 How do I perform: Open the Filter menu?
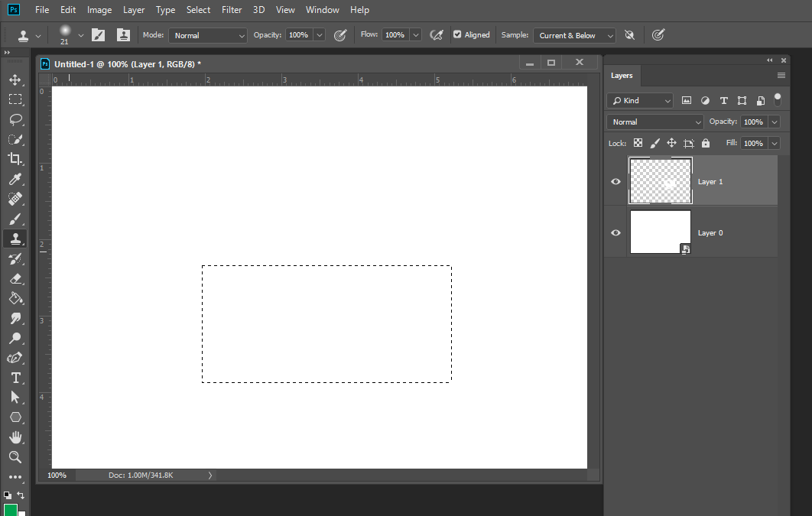[232, 10]
